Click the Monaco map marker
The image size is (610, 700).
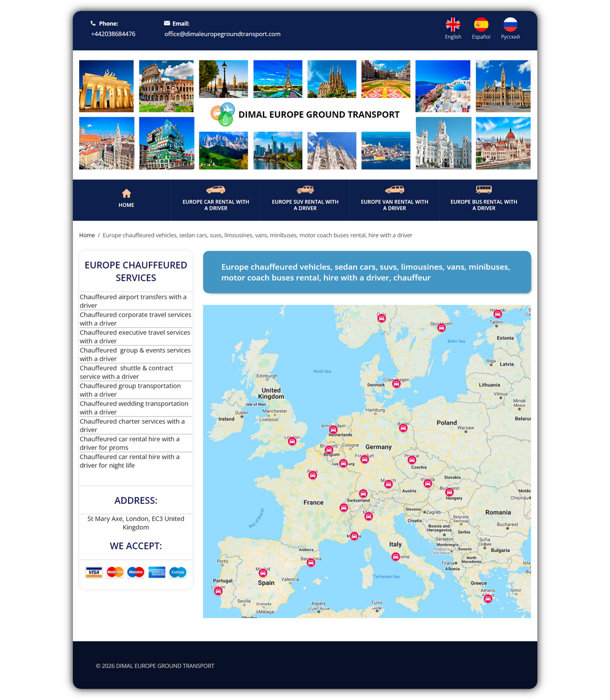tap(354, 536)
